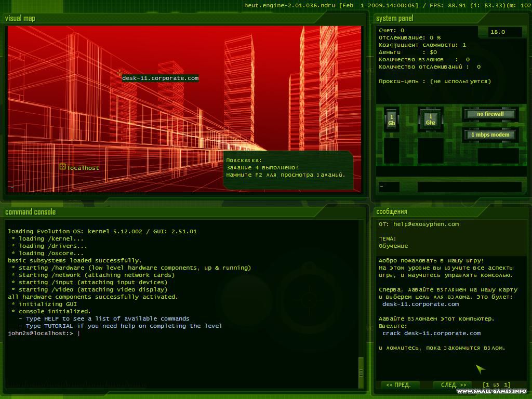Click the system panel title
The image size is (532, 399).
395,18
